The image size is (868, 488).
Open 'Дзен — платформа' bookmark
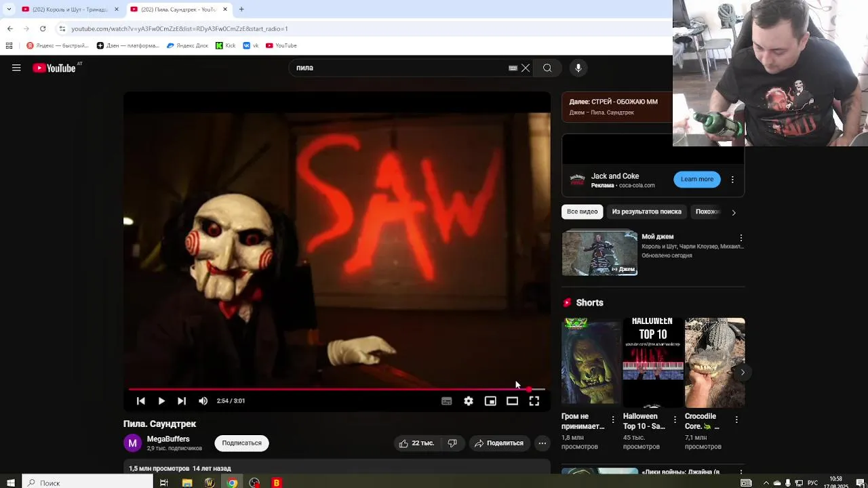click(x=128, y=45)
